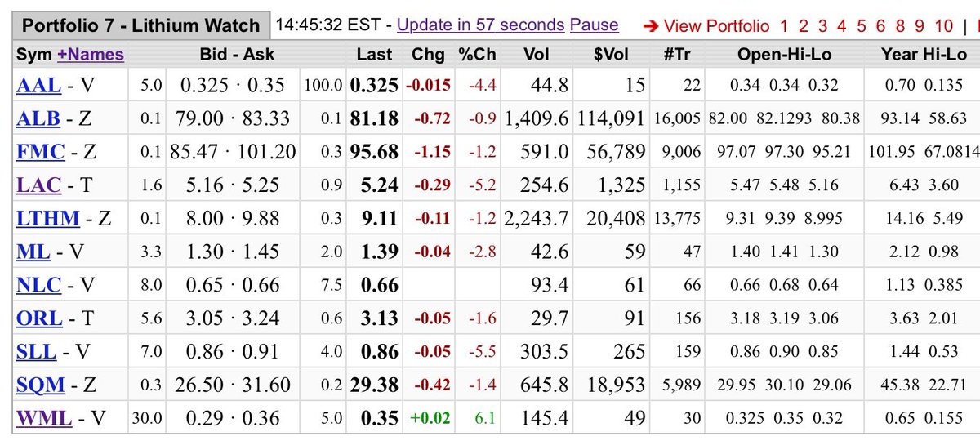Screen dimensions: 980x441
Task: Select LTHM last price 9.11
Action: [x=380, y=219]
